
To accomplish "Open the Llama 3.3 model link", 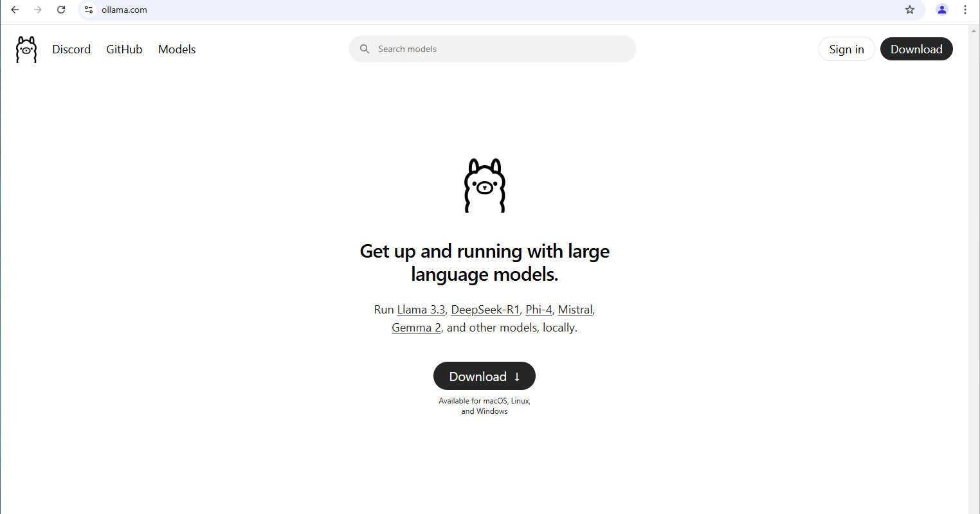I will (421, 310).
